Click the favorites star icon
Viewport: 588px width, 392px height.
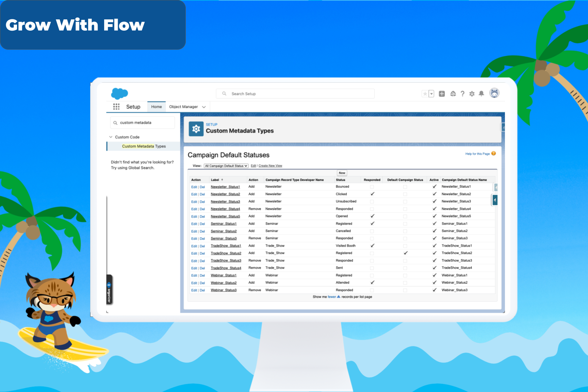pos(425,94)
